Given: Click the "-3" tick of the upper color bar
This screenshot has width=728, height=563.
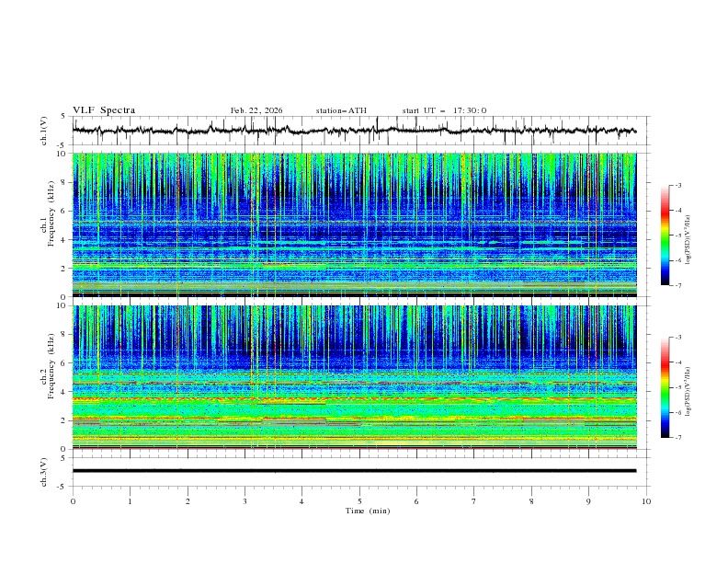Looking at the screenshot, I should point(677,185).
